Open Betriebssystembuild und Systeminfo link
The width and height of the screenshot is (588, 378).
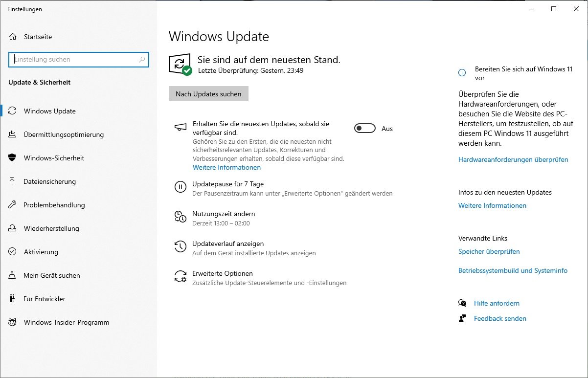[x=513, y=270]
